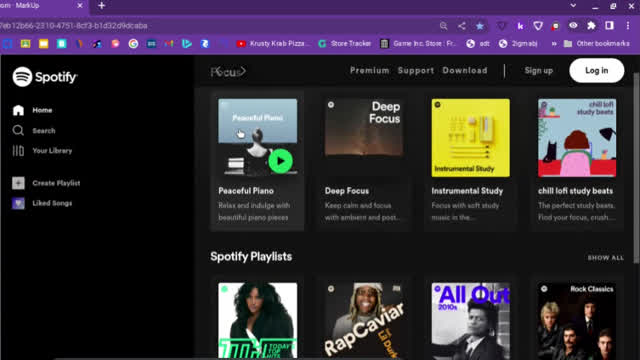Image resolution: width=640 pixels, height=360 pixels.
Task: Close the MarkUp browser tab
Action: point(80,6)
